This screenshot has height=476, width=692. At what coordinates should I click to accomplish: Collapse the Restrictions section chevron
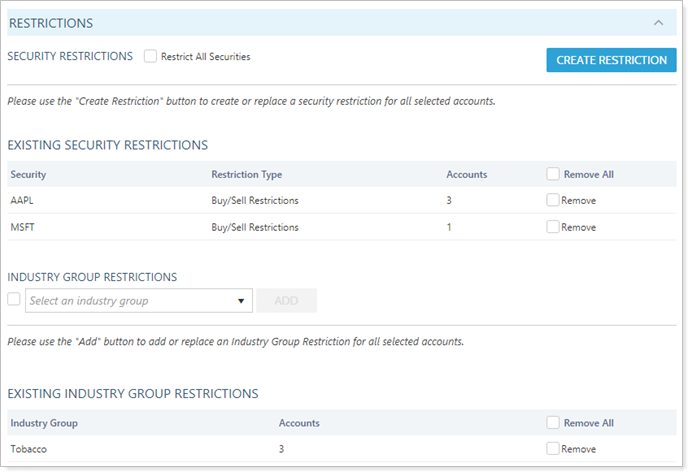(x=657, y=22)
